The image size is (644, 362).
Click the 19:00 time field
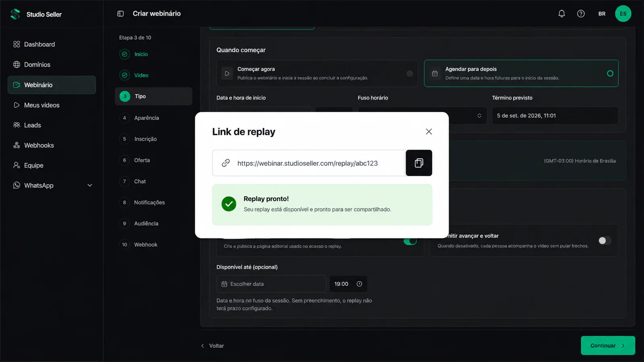[x=348, y=284]
